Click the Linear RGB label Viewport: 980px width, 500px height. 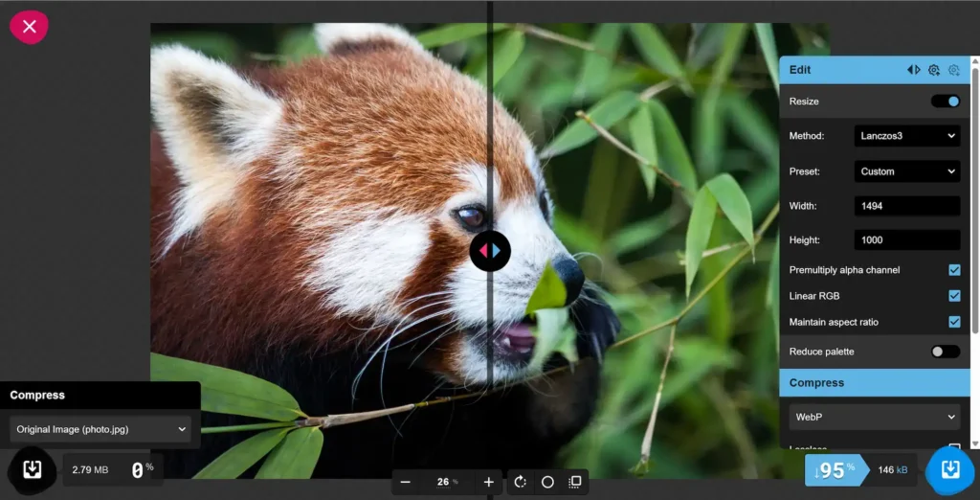(x=813, y=295)
